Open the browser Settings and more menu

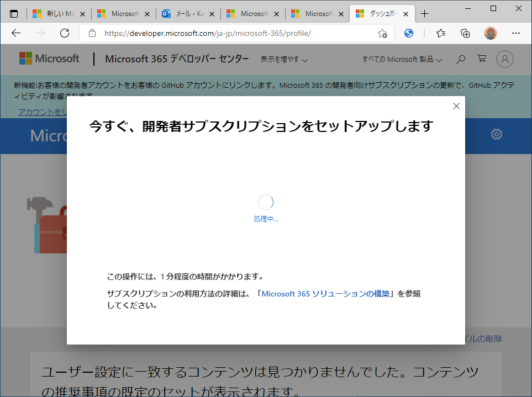click(x=516, y=33)
